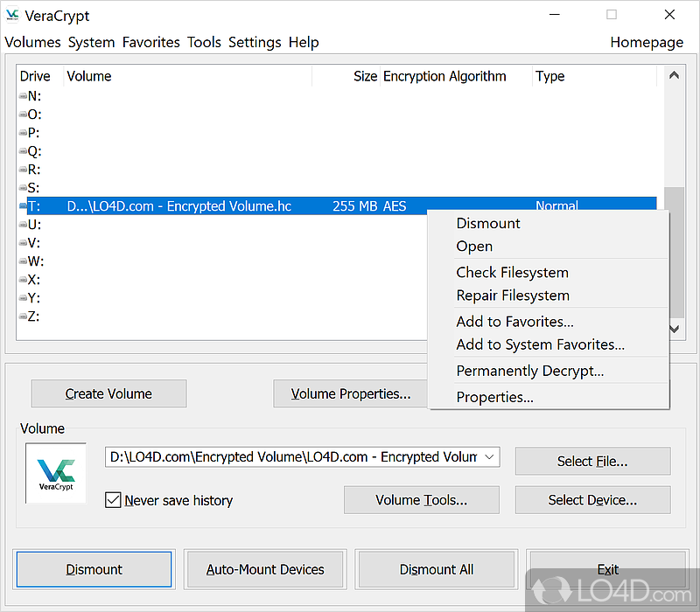This screenshot has width=700, height=612.
Task: Expand the volume path dropdown
Action: click(x=489, y=456)
